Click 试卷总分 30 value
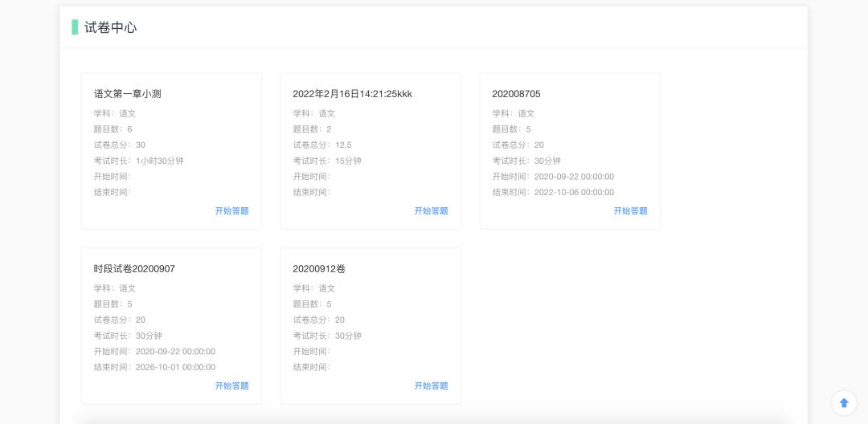Viewport: 868px width, 424px height. click(x=141, y=145)
